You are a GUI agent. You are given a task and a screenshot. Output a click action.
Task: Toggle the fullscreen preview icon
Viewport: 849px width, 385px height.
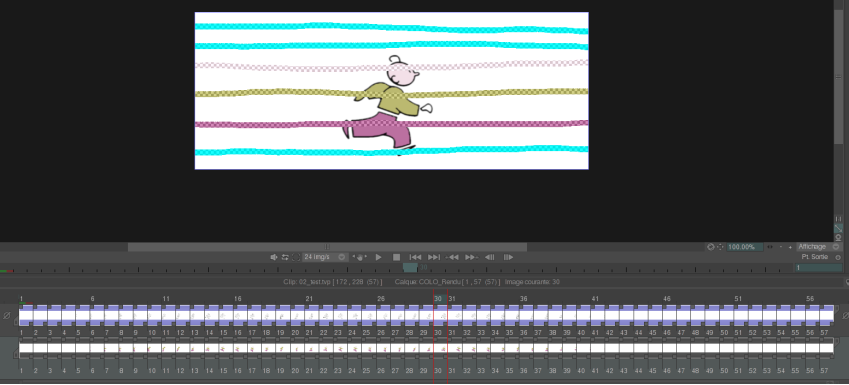[x=296, y=257]
